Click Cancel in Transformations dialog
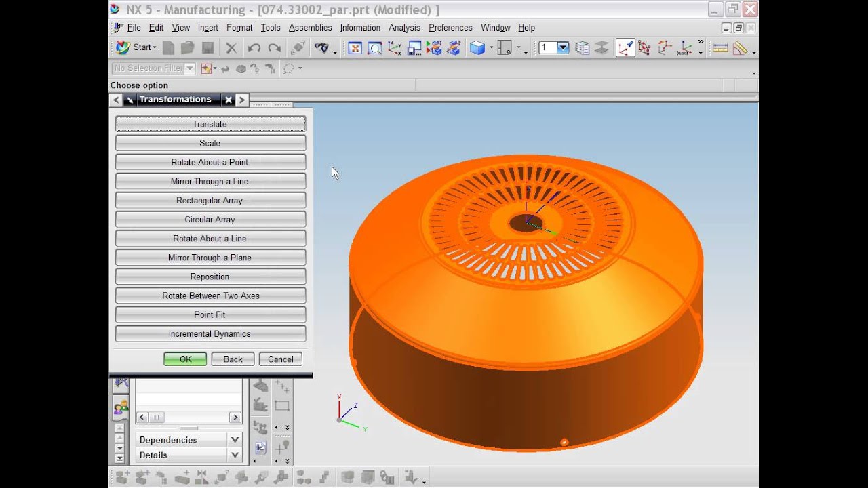Image resolution: width=868 pixels, height=488 pixels. [281, 359]
